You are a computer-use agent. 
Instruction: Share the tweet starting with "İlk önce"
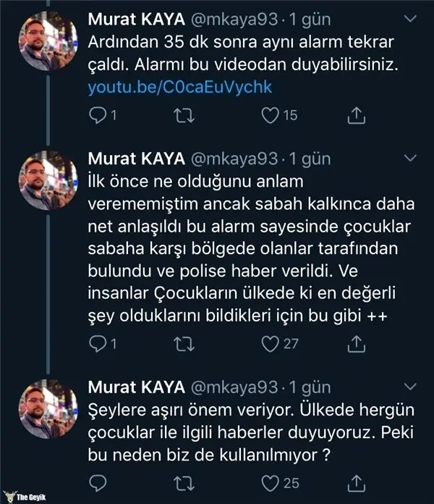(357, 344)
